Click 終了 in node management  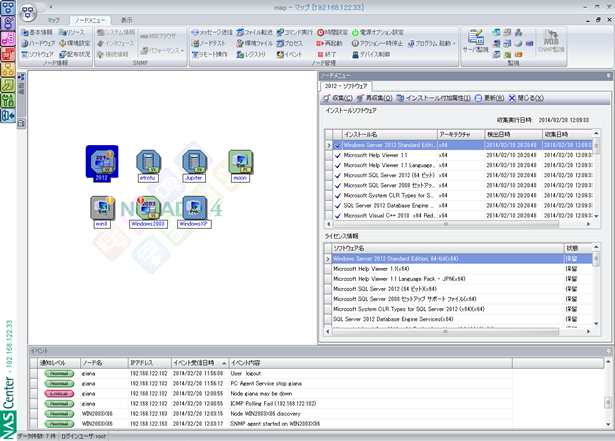326,54
